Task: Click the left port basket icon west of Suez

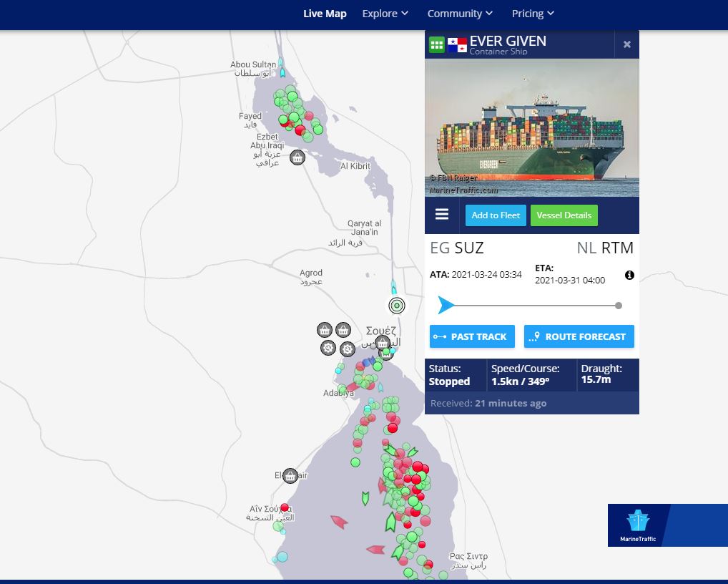Action: [324, 330]
